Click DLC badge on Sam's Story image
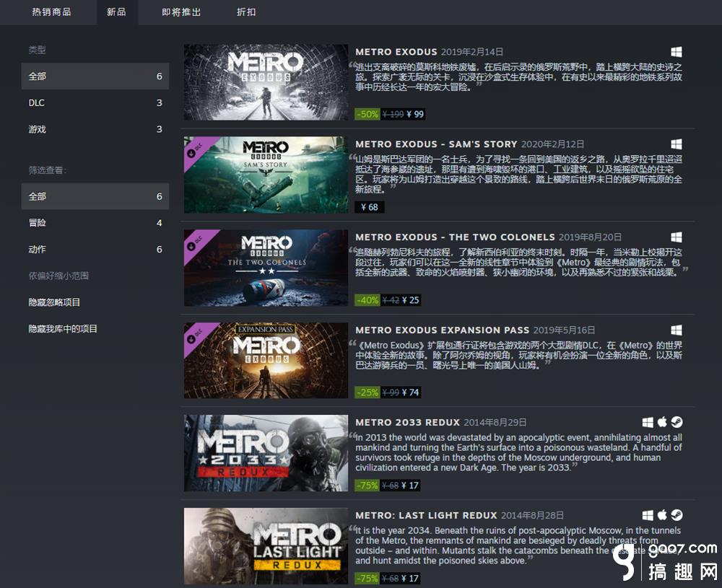This screenshot has width=722, height=588. point(194,149)
